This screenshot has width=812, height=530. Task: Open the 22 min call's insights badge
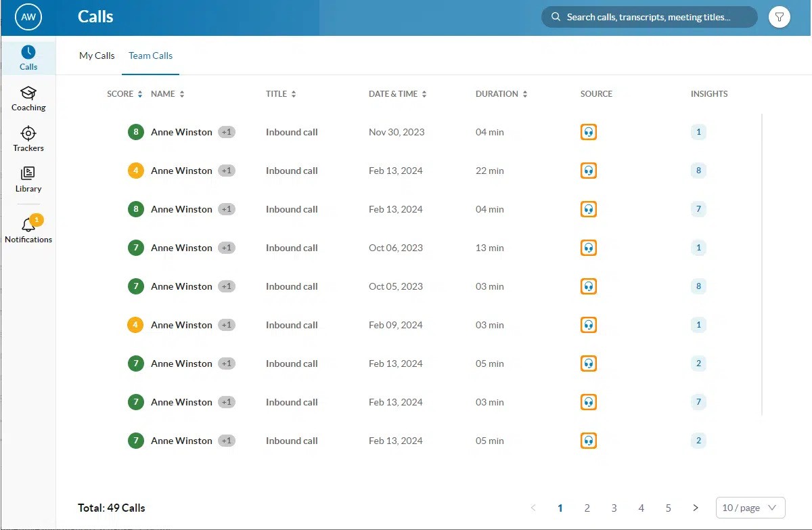[699, 171]
